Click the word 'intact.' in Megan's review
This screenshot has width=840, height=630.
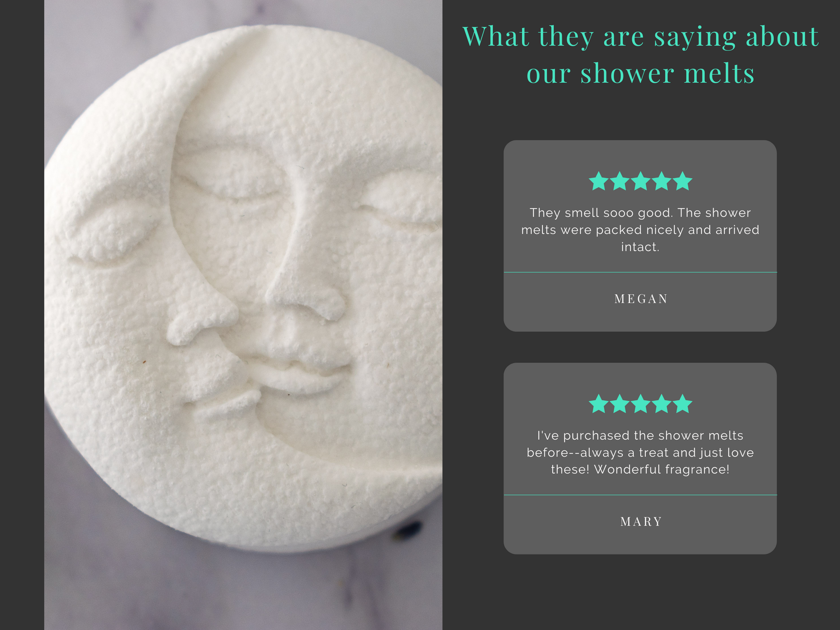tap(640, 247)
